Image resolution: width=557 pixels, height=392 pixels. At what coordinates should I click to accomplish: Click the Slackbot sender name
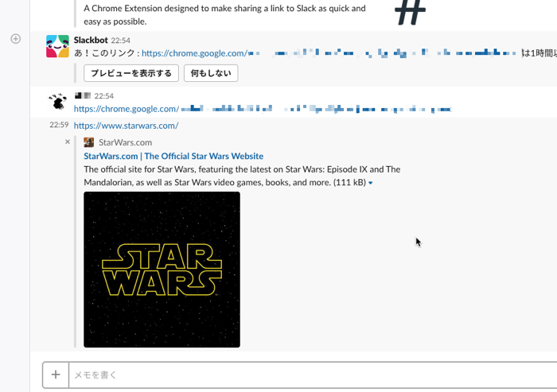(91, 40)
